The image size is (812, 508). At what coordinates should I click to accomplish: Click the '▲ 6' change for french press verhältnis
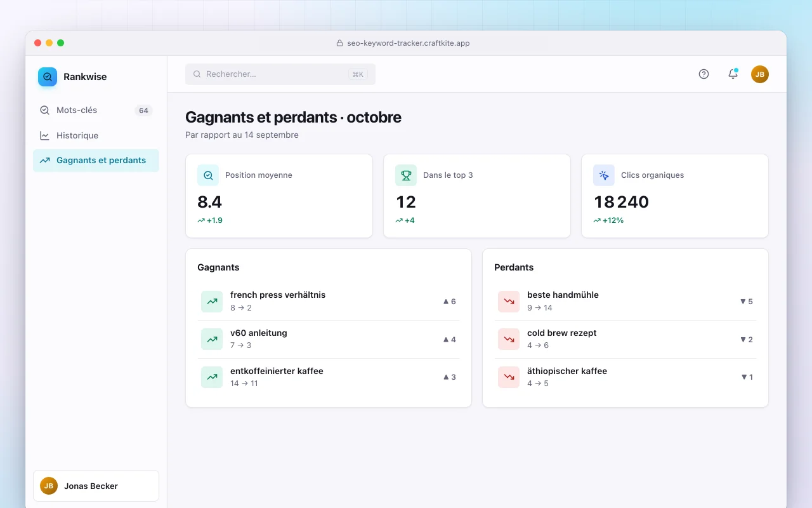tap(449, 302)
